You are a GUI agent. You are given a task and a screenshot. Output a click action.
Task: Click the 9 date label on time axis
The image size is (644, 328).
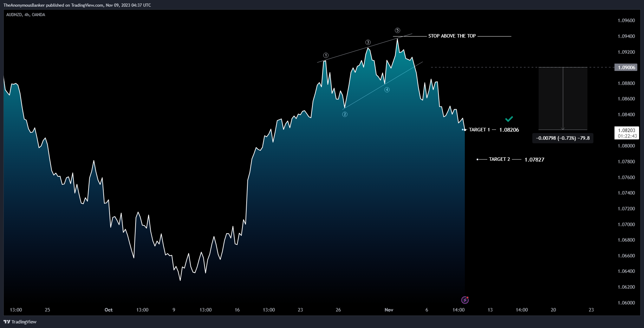pyautogui.click(x=174, y=310)
